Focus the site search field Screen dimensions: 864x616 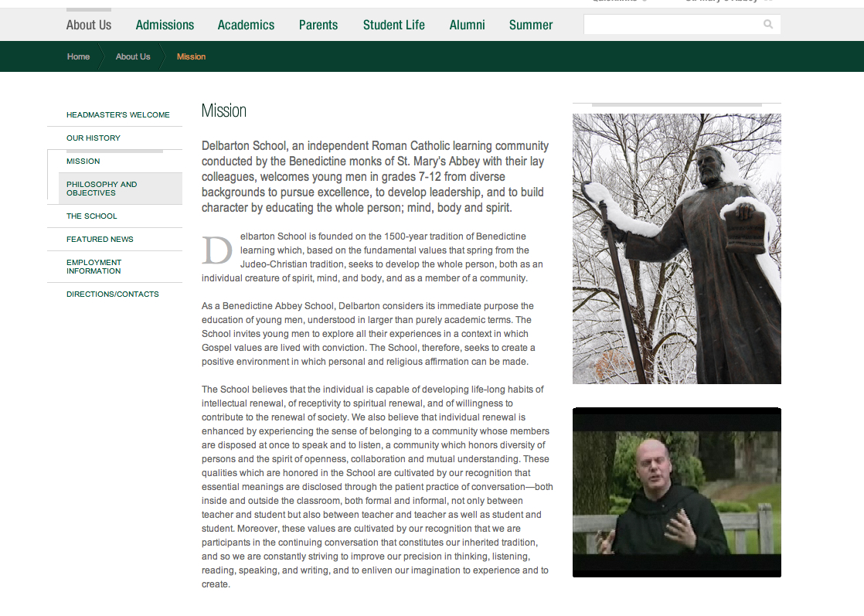pyautogui.click(x=682, y=24)
